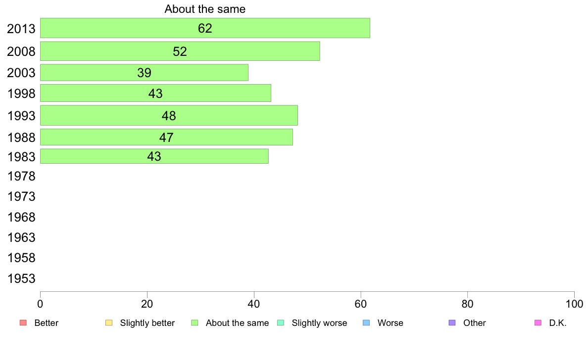This screenshot has width=588, height=364.
Task: Click the yellow Slightly better legend swatch
Action: (x=109, y=323)
